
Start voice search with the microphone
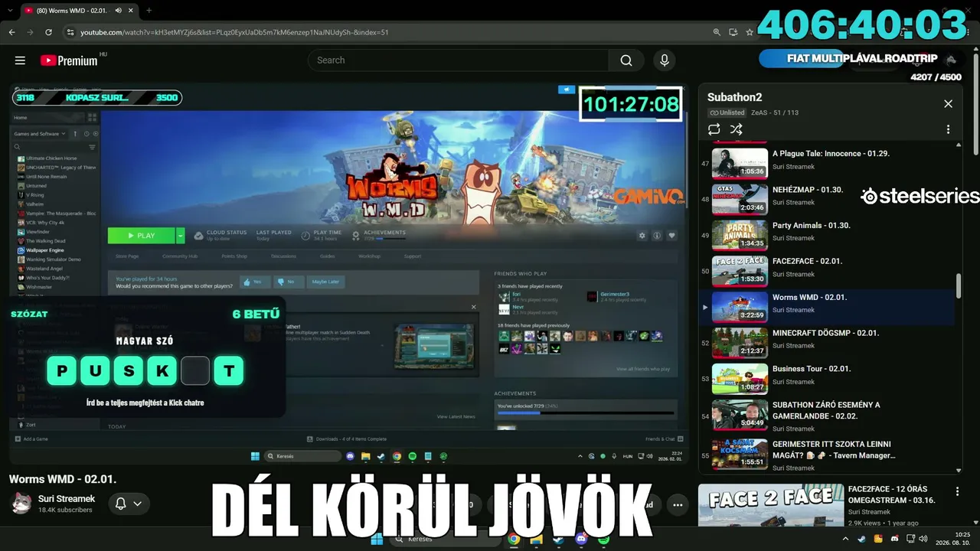[x=664, y=60]
